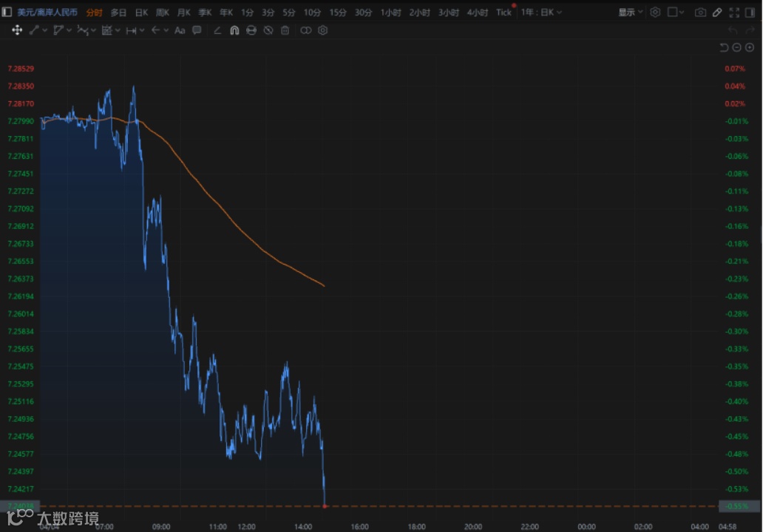Image resolution: width=763 pixels, height=532 pixels.
Task: Select the 15分 interval
Action: (x=338, y=12)
